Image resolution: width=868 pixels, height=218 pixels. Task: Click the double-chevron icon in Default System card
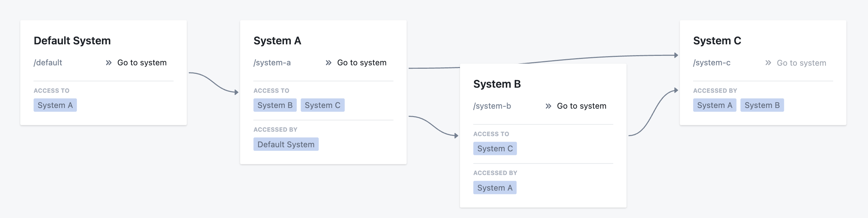(x=108, y=63)
